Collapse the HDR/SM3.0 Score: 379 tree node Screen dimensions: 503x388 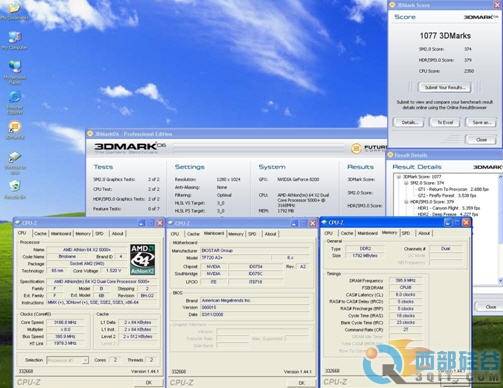[x=406, y=202]
